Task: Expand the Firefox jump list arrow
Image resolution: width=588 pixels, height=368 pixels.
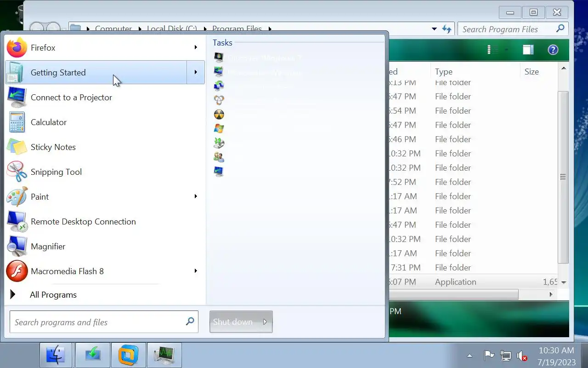Action: coord(196,47)
